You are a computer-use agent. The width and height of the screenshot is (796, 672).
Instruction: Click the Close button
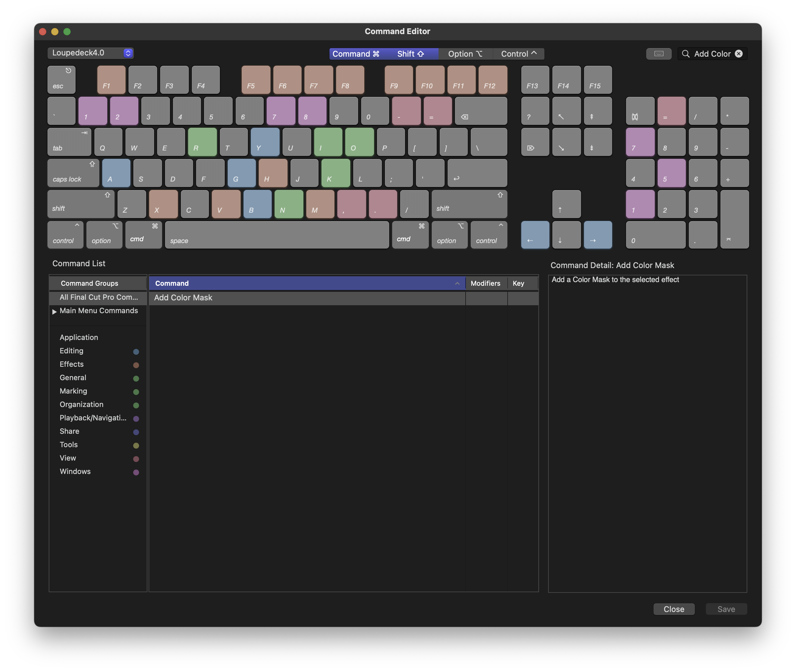674,609
